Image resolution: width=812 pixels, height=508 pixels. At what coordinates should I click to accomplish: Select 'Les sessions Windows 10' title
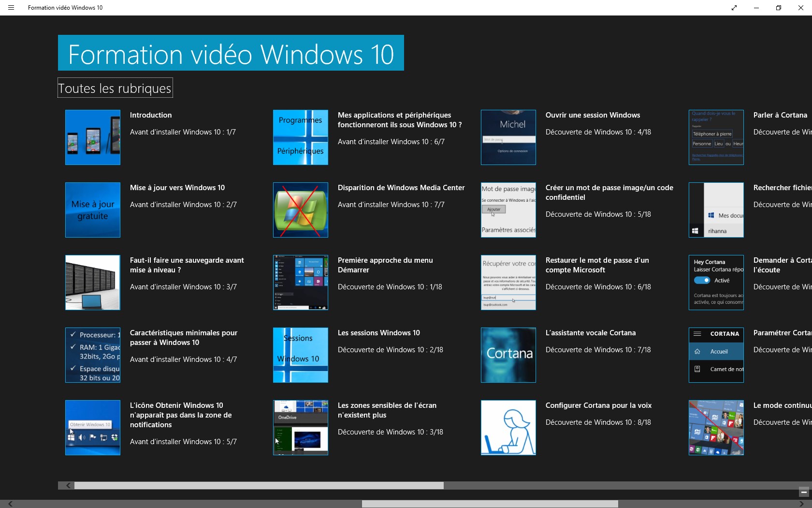pyautogui.click(x=379, y=333)
